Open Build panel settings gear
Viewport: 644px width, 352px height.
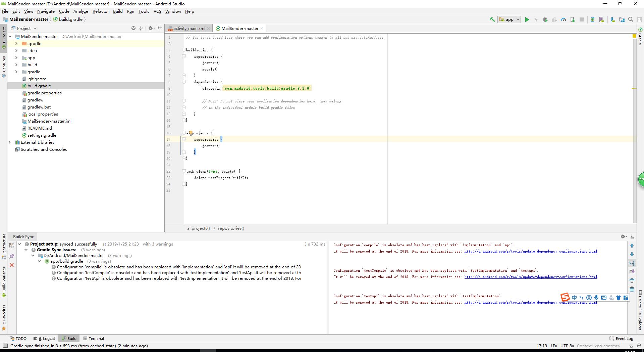click(624, 236)
